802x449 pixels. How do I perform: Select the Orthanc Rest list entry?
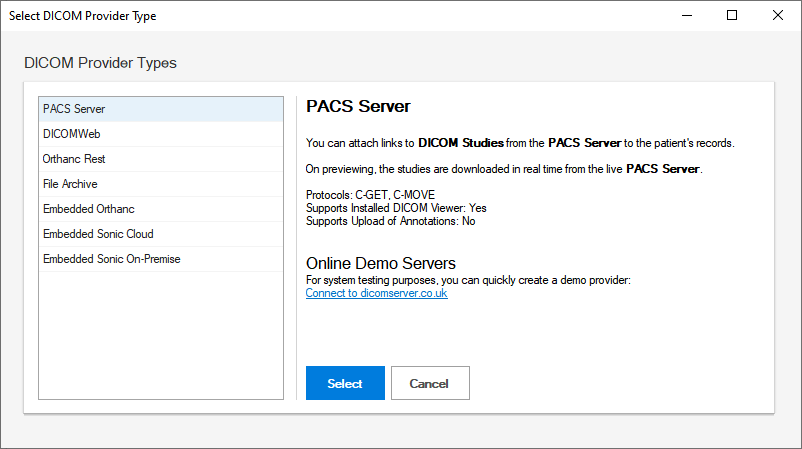74,159
